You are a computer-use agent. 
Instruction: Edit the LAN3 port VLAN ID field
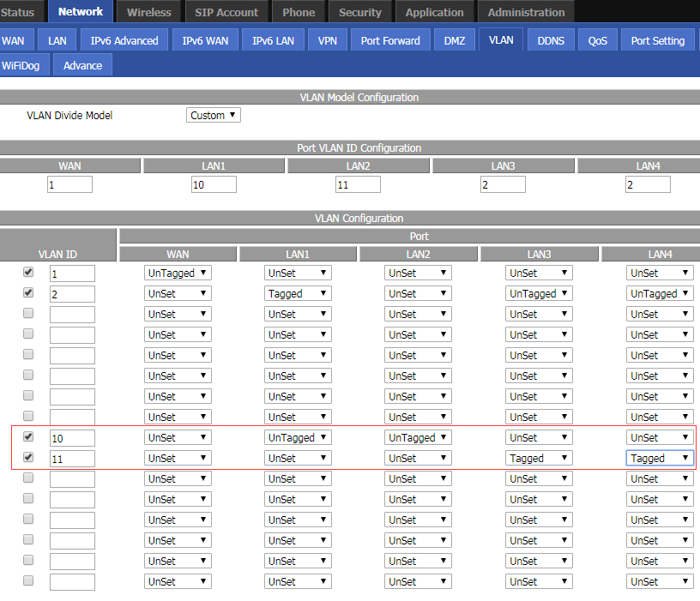click(503, 184)
